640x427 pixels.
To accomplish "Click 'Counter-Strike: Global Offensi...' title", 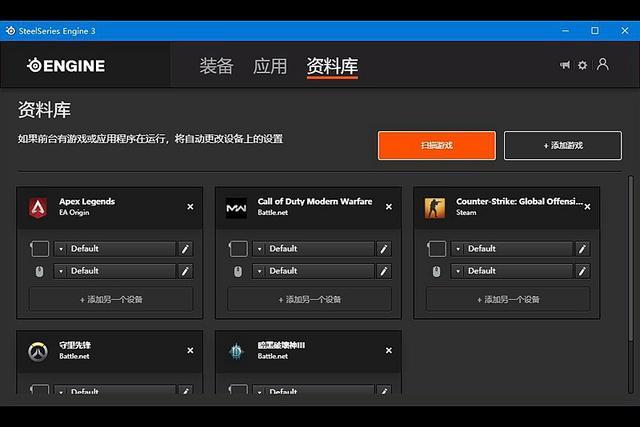I will [519, 202].
